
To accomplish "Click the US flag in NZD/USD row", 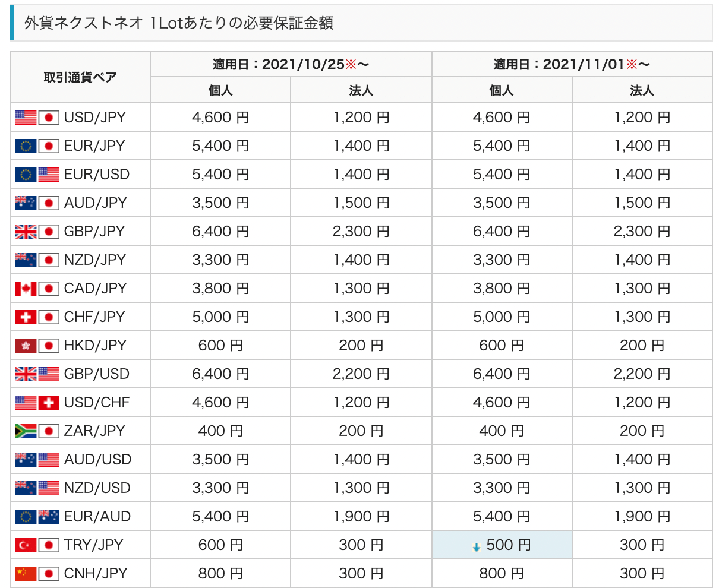I will point(49,488).
